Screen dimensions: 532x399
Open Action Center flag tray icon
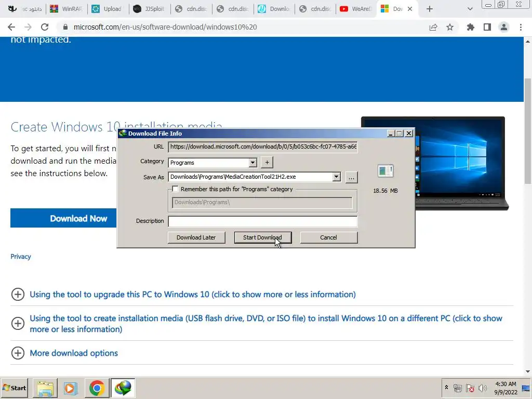click(470, 388)
